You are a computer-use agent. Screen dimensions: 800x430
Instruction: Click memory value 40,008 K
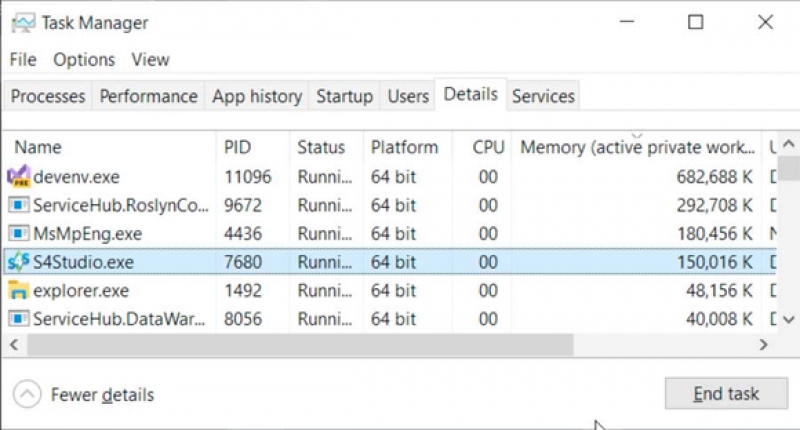719,319
